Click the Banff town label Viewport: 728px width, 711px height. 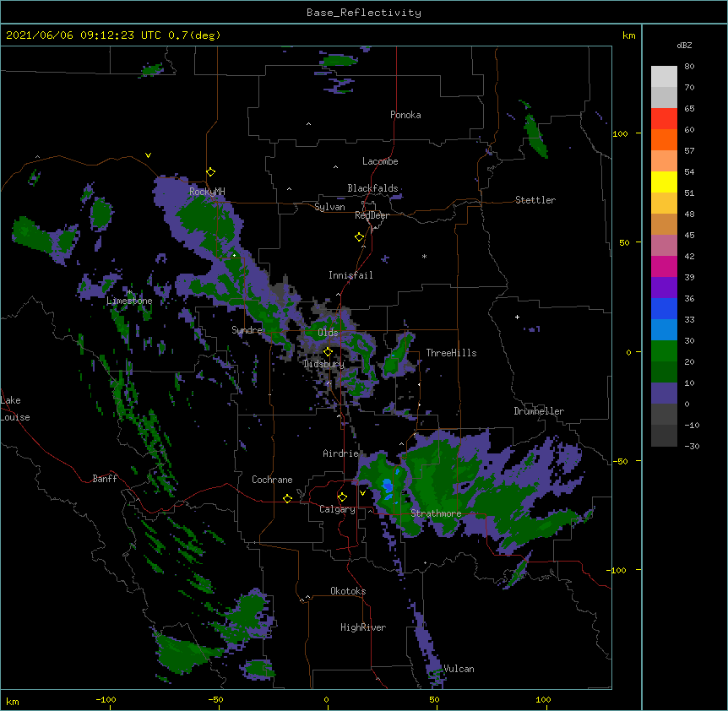tap(105, 479)
